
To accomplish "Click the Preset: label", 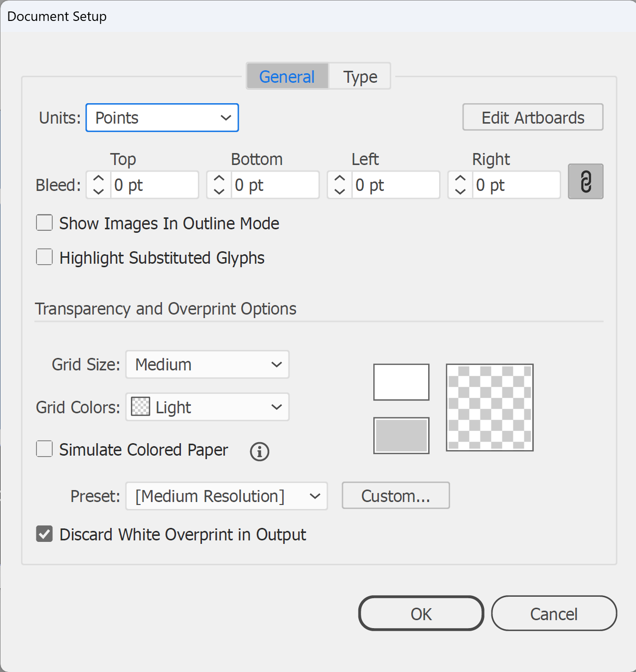I will coord(95,496).
